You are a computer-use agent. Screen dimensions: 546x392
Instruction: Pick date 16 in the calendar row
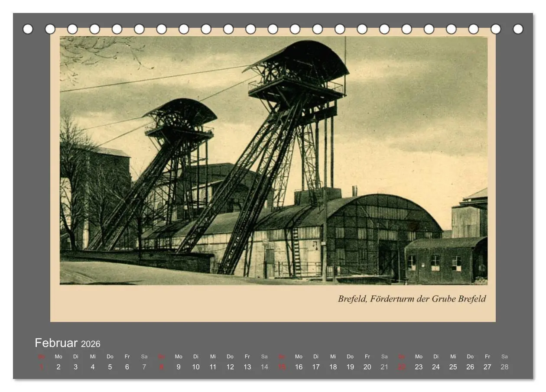299,367
